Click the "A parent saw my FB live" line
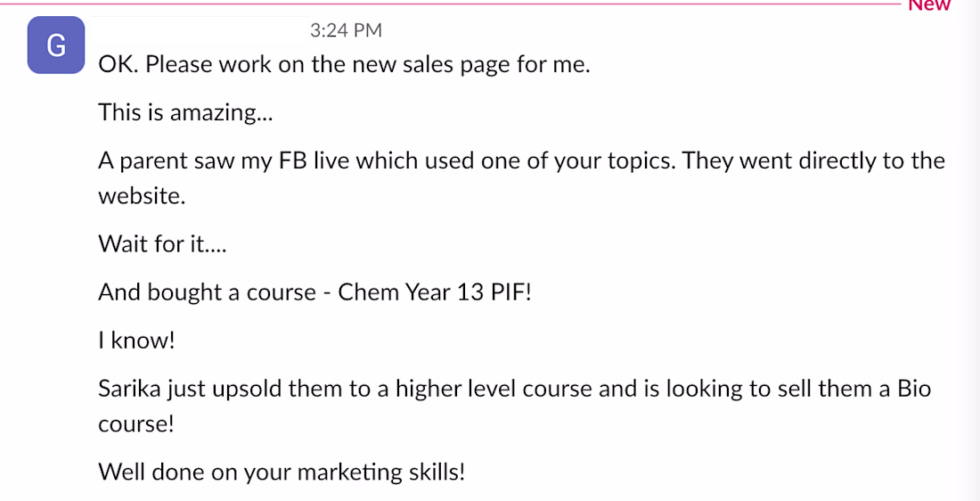This screenshot has height=501, width=980. tap(521, 160)
